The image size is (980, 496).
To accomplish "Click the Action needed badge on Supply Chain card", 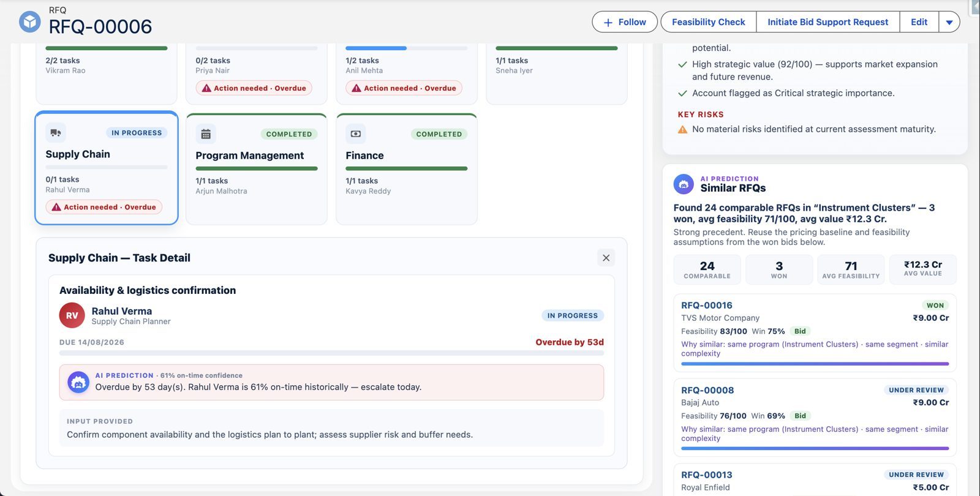I will click(x=104, y=207).
